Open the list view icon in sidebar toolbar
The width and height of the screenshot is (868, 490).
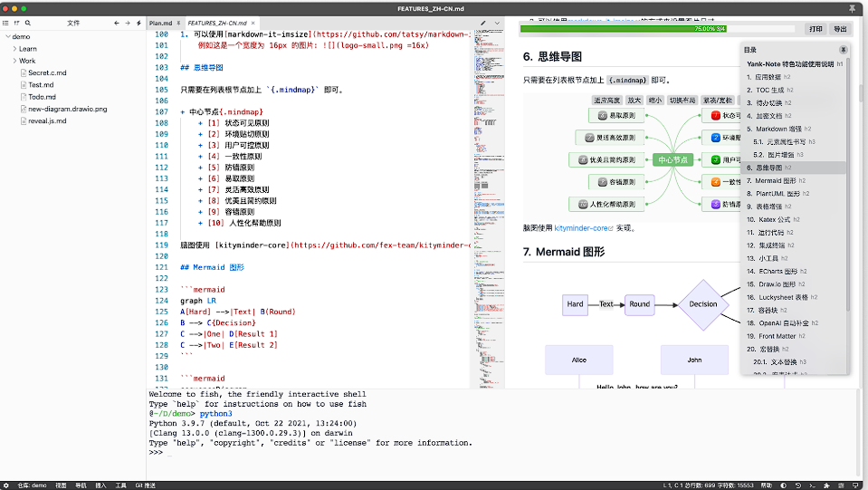tap(5, 24)
